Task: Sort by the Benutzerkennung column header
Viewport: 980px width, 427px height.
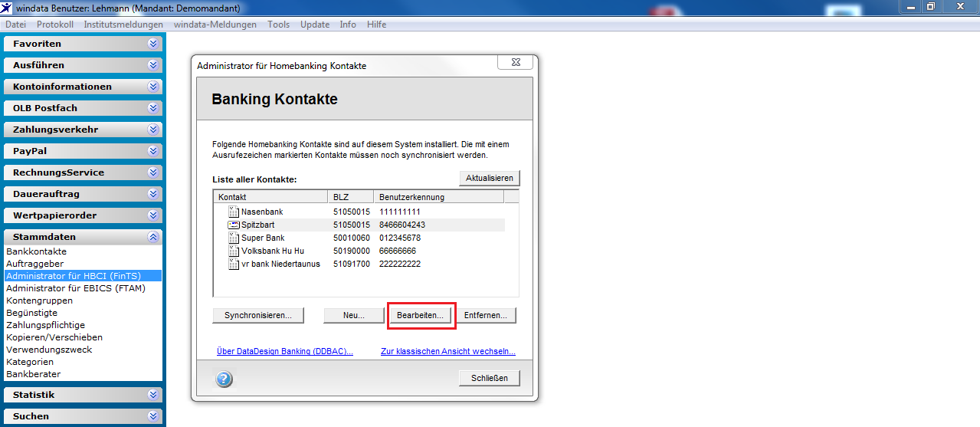Action: pyautogui.click(x=439, y=197)
